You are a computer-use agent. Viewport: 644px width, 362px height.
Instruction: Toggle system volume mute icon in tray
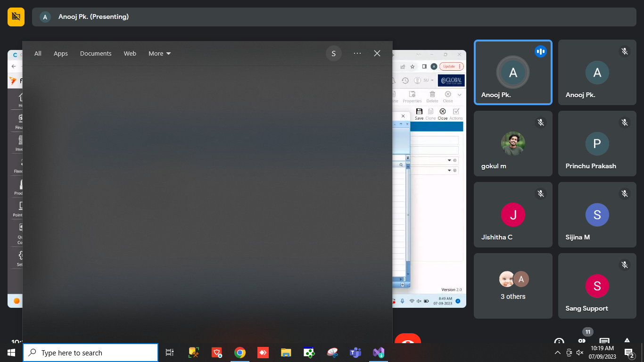580,353
